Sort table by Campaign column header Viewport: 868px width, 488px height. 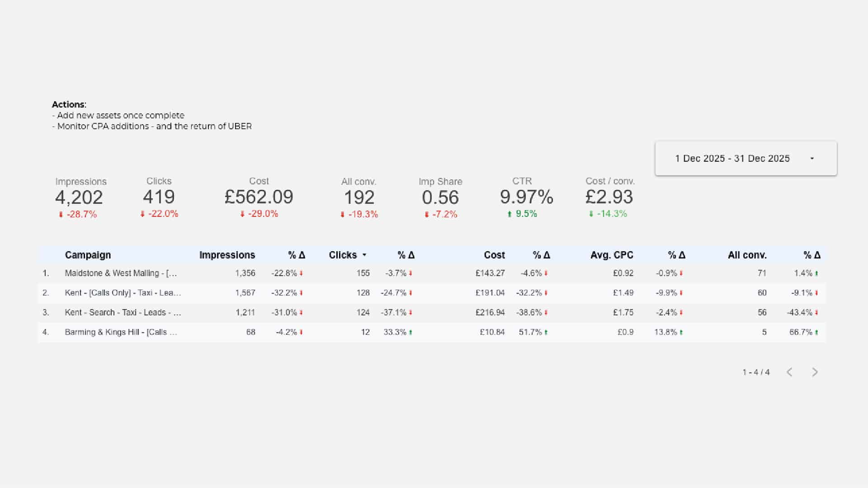point(88,255)
